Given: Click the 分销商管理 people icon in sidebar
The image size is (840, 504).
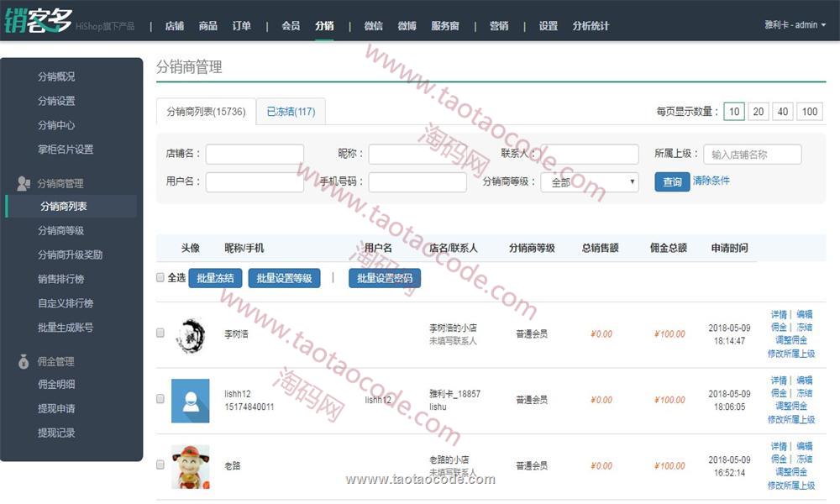Looking at the screenshot, I should (24, 183).
